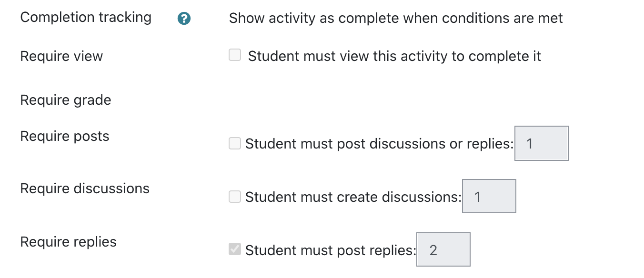This screenshot has height=278, width=644.
Task: Click the Require replies label
Action: [x=69, y=242]
